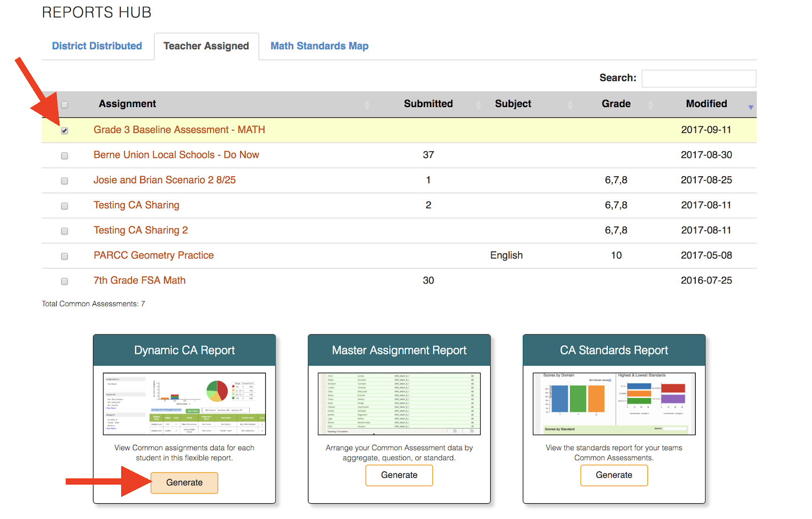Check the PARCC Geometry Practice row
Viewport: 812px width, 519px height.
click(64, 256)
